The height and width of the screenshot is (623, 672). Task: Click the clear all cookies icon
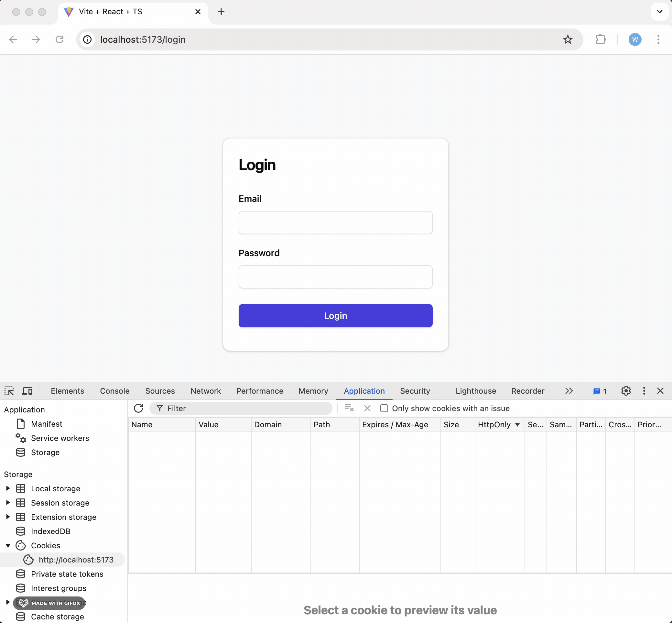349,408
